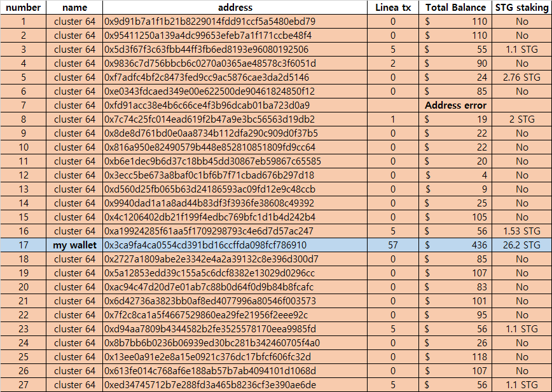
Task: Select the 'Address error' cell
Action: click(455, 105)
